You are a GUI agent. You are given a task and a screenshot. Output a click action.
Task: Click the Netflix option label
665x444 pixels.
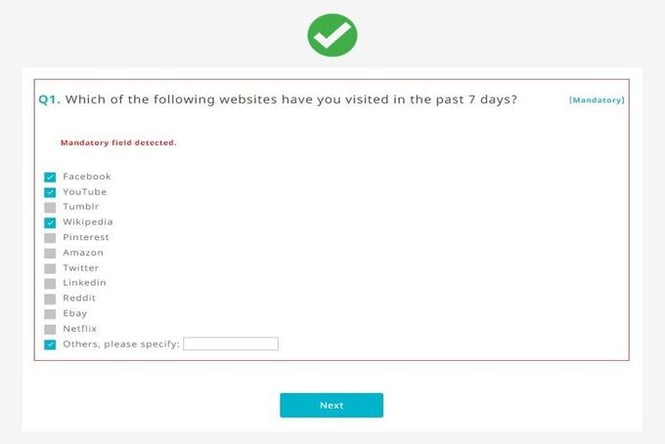click(80, 329)
